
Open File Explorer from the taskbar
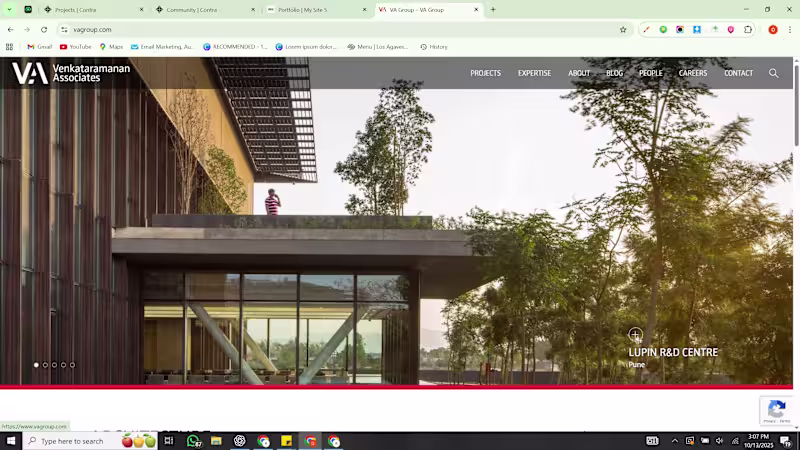coord(216,441)
